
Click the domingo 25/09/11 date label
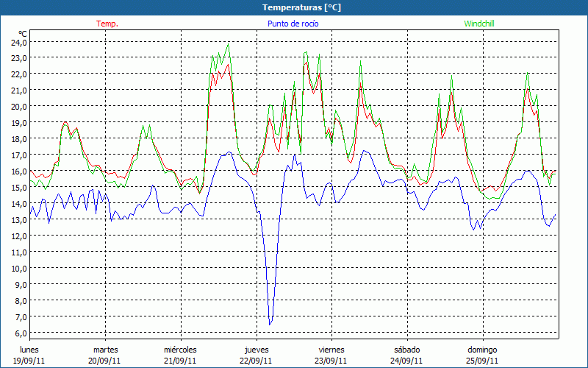[x=482, y=355]
